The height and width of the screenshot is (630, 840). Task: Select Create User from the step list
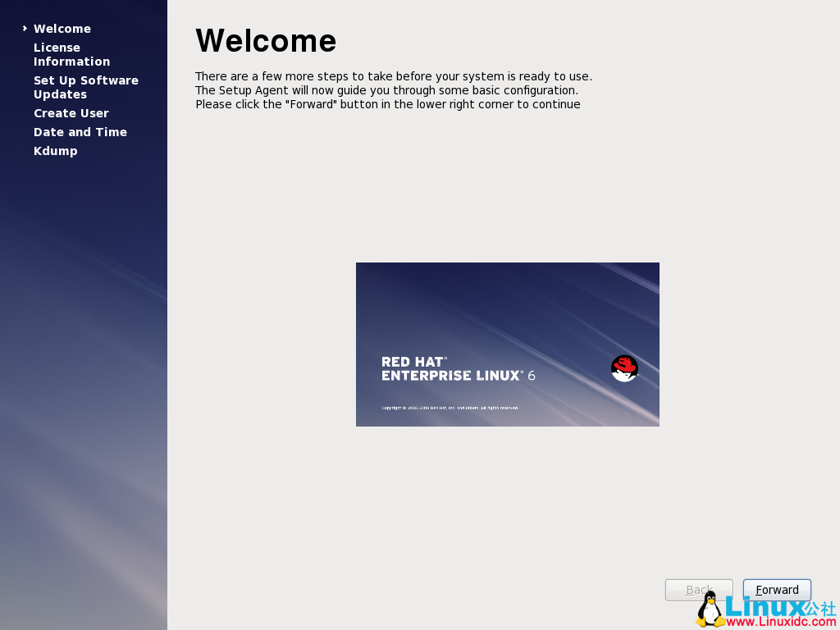71,112
